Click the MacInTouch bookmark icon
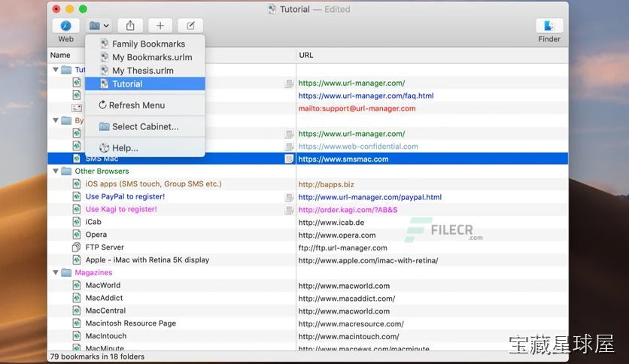 click(x=77, y=336)
